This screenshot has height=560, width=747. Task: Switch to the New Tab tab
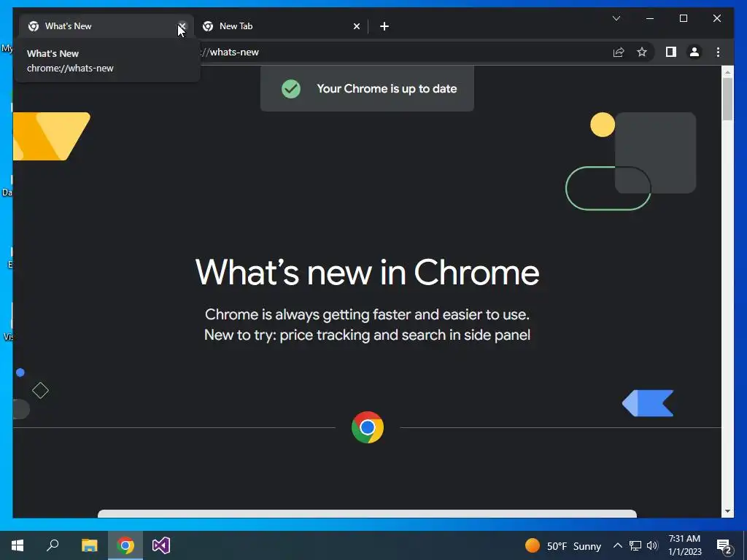point(281,26)
